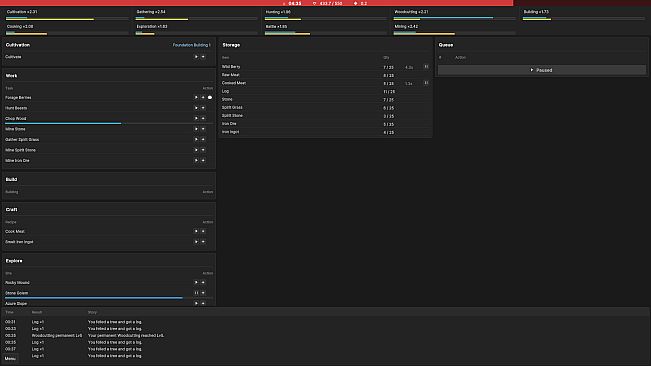
Task: Play the Smelt Iron Ingot recipe
Action: click(196, 242)
